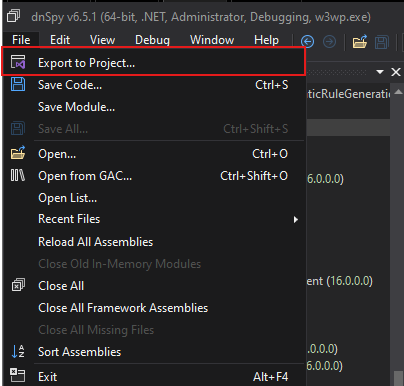Screen dimensions: 404x386
Task: Open the panel options dropdown arrow
Action: 380,72
